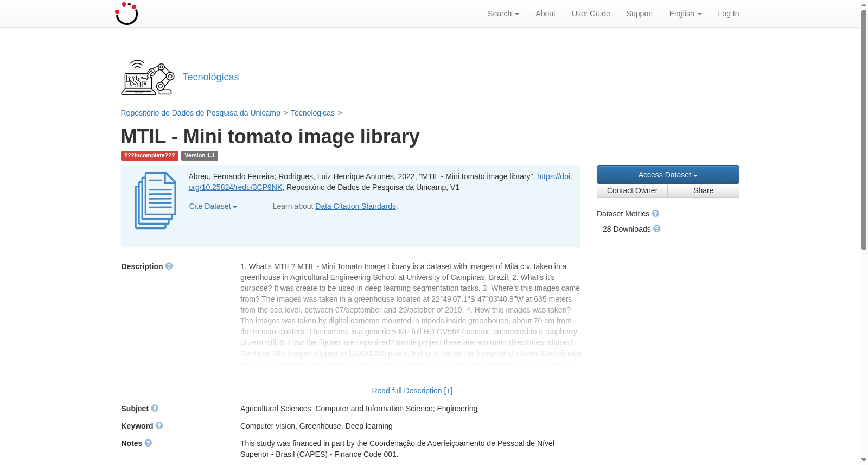The width and height of the screenshot is (868, 465).
Task: Click the Dataverse logo in the navbar
Action: [126, 14]
